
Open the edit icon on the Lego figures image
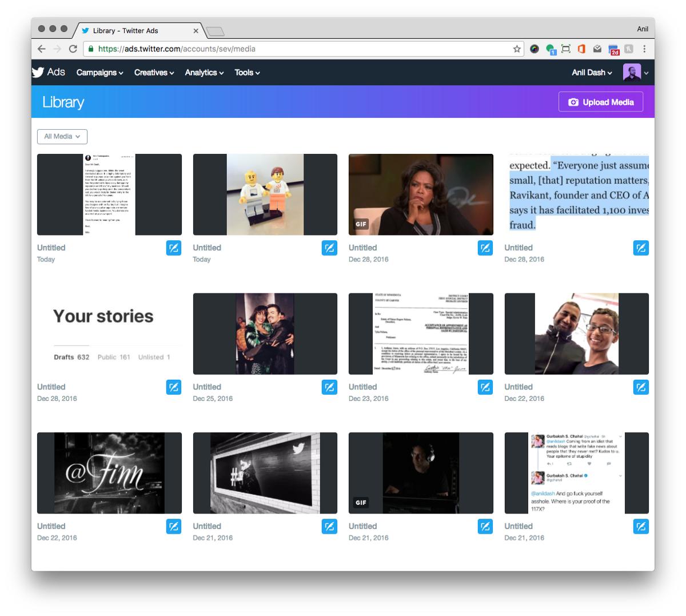329,248
